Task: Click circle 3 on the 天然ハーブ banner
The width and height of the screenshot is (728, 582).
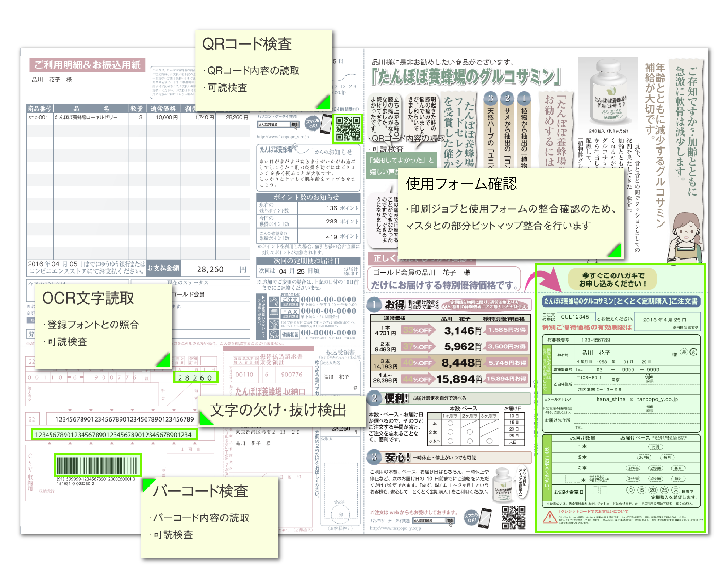Action: tap(490, 98)
